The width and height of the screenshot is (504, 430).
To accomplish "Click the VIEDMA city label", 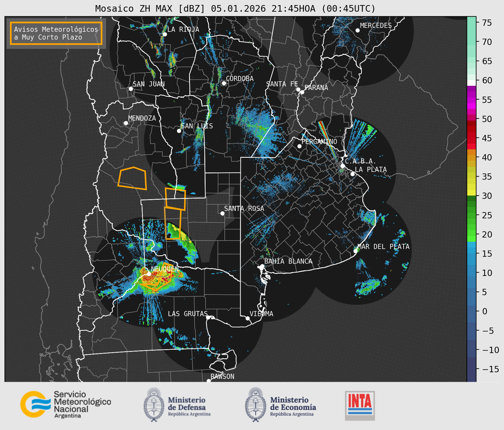I will tap(261, 314).
